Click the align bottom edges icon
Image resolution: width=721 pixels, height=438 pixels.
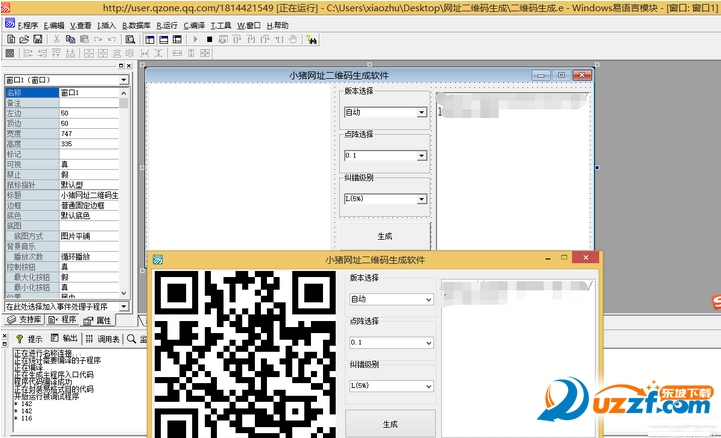click(x=70, y=53)
